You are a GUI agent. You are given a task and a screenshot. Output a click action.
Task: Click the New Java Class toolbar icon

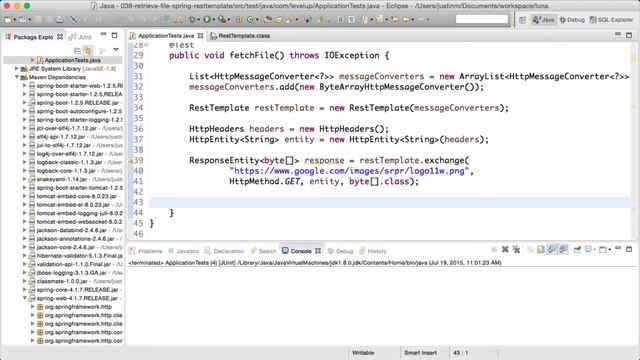(250, 19)
